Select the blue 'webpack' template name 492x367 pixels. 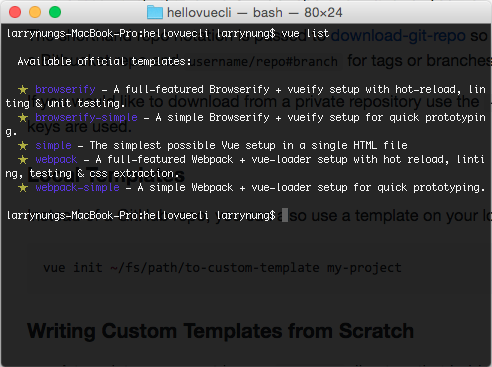click(56, 160)
